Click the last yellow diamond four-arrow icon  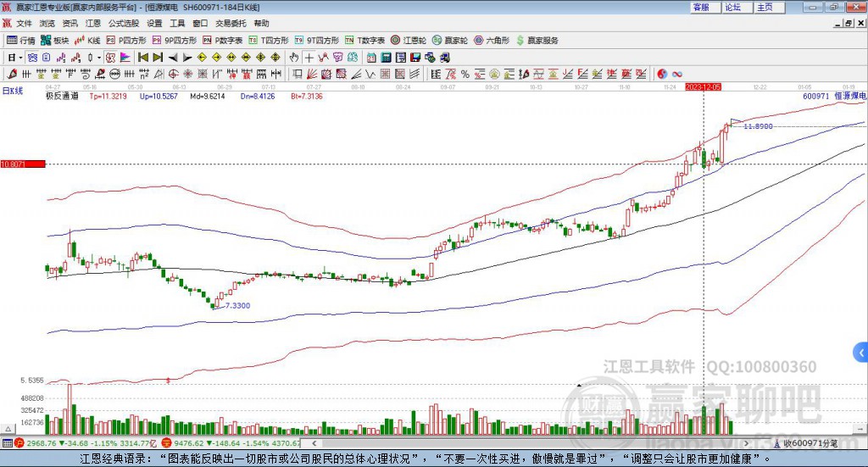275,58
